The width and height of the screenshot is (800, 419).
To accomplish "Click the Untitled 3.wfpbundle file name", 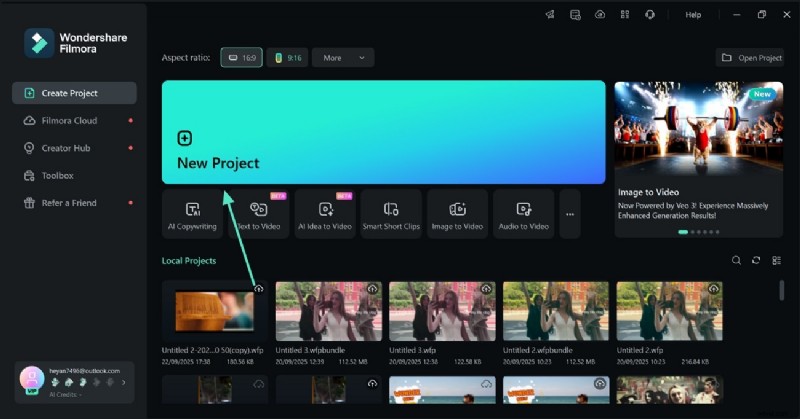I will pos(310,350).
